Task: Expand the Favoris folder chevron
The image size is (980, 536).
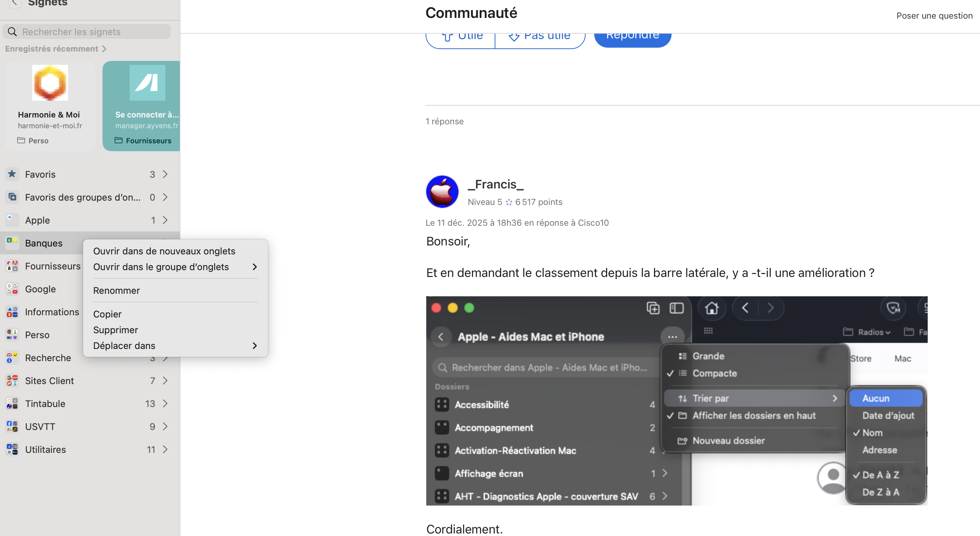Action: coord(165,174)
